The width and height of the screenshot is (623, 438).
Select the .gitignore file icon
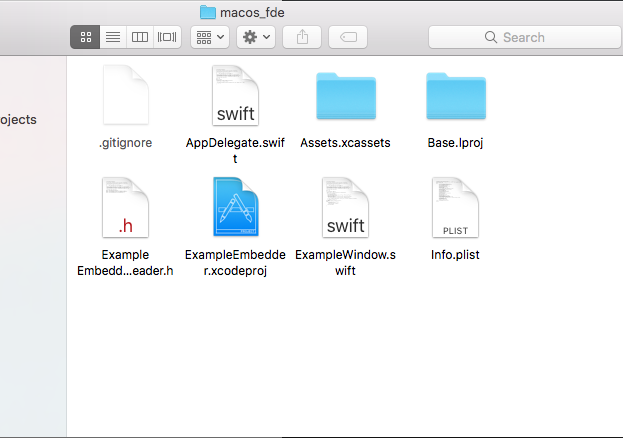126,95
